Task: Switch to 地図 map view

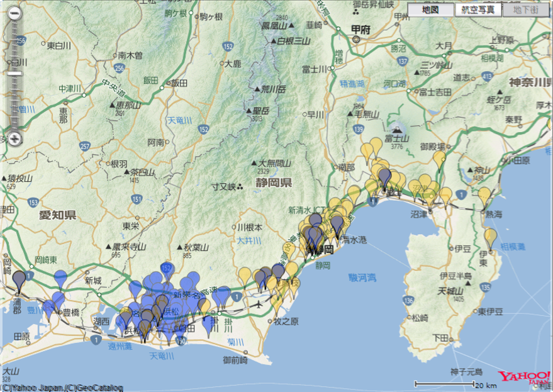Action: click(430, 9)
